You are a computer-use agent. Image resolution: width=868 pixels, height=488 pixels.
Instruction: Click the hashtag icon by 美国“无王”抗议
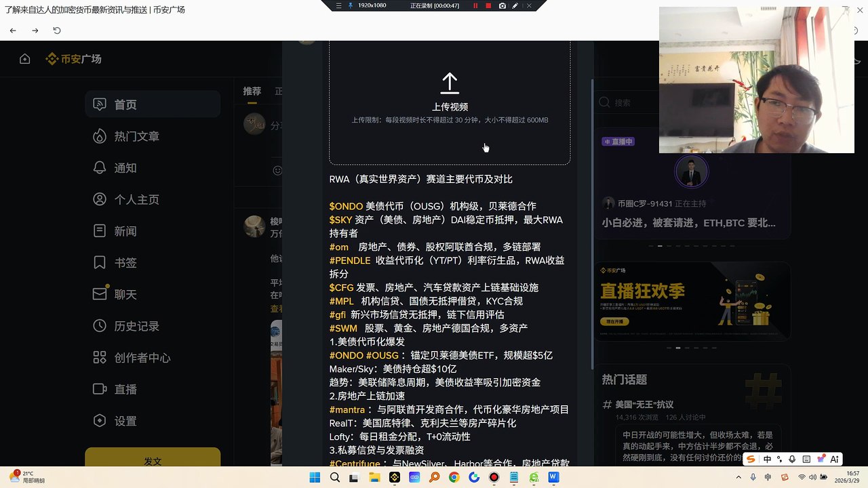tap(607, 405)
